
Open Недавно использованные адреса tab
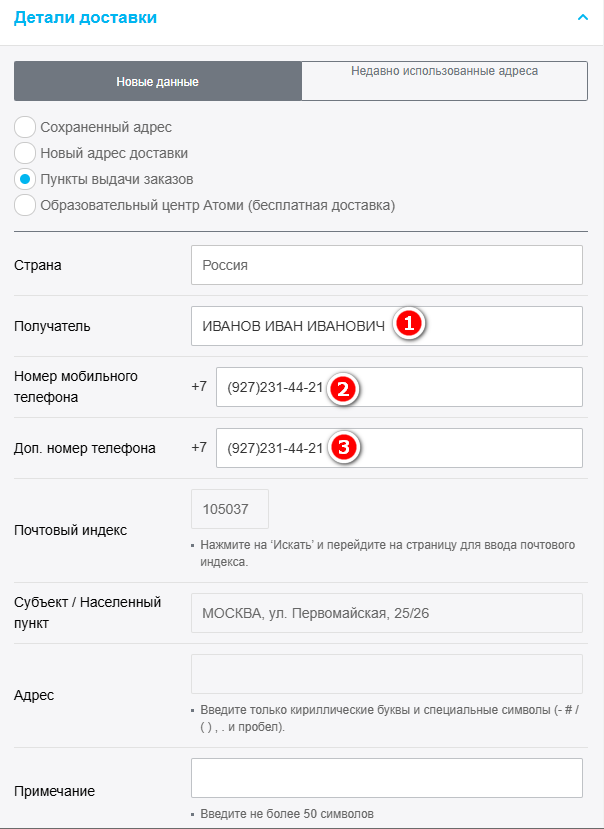pyautogui.click(x=444, y=80)
